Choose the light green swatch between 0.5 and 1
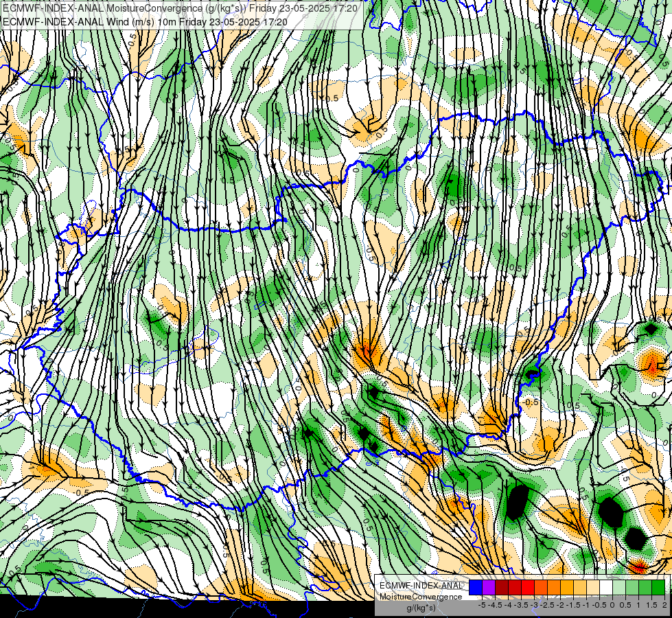Viewport: 672px width, 618px height. pyautogui.click(x=632, y=587)
